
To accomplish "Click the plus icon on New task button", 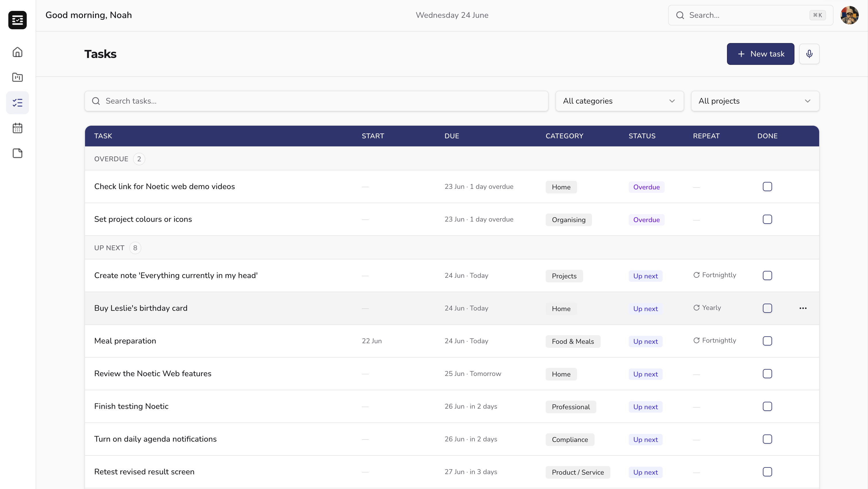I will pyautogui.click(x=741, y=54).
